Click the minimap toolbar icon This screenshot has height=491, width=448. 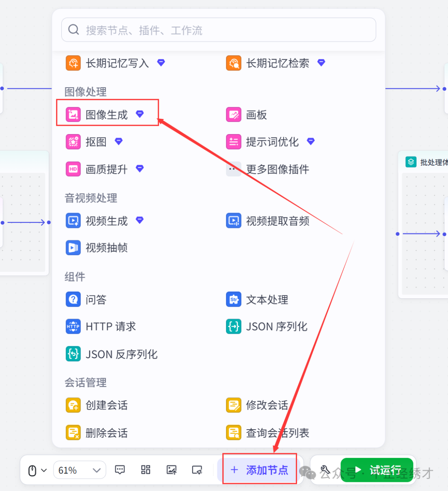197,470
